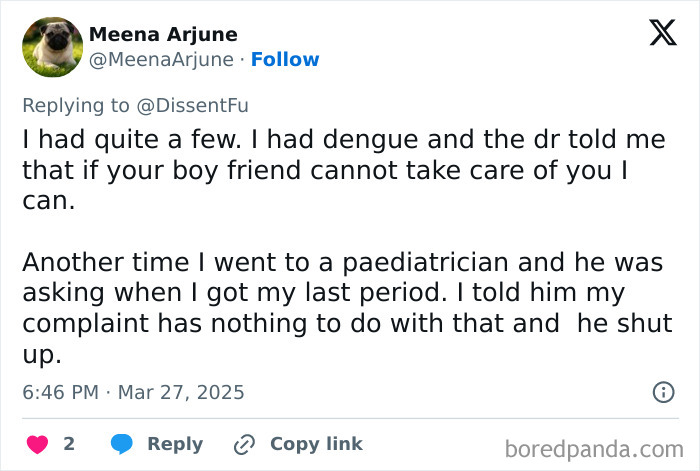Click the chain link copy icon
This screenshot has height=471, width=700.
[x=244, y=444]
